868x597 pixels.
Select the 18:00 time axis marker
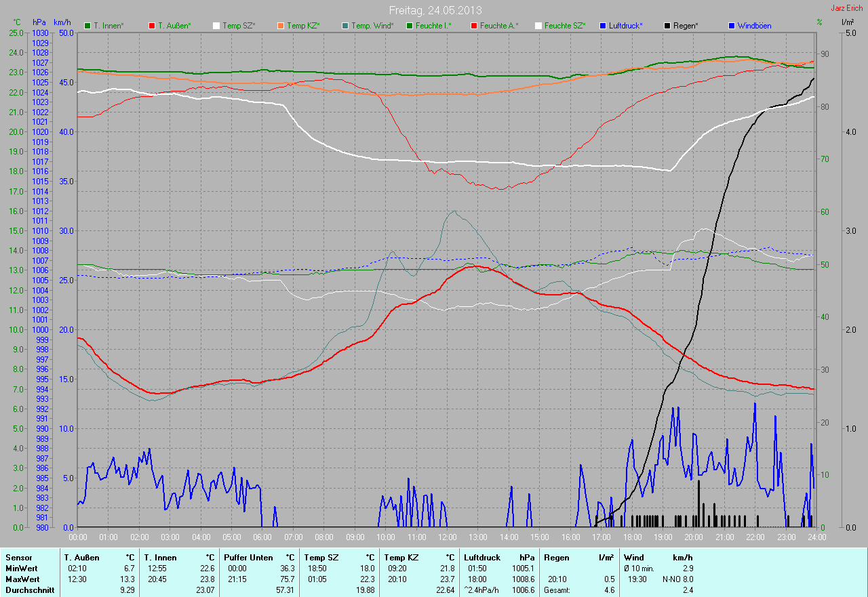[x=632, y=537]
